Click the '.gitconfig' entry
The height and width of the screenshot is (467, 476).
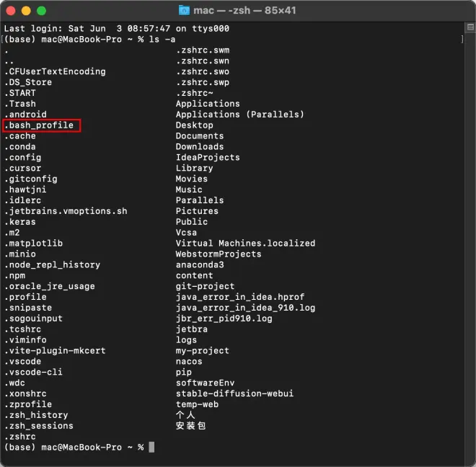click(x=31, y=179)
